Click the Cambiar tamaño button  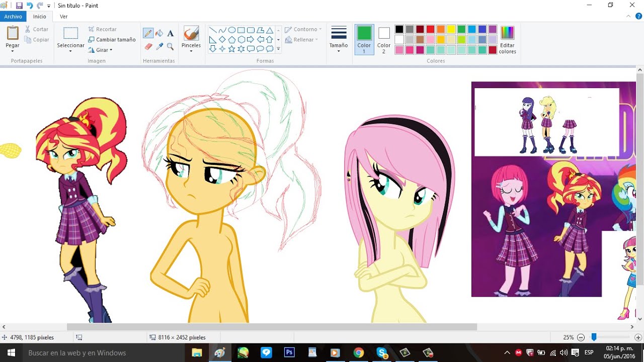pyautogui.click(x=112, y=40)
